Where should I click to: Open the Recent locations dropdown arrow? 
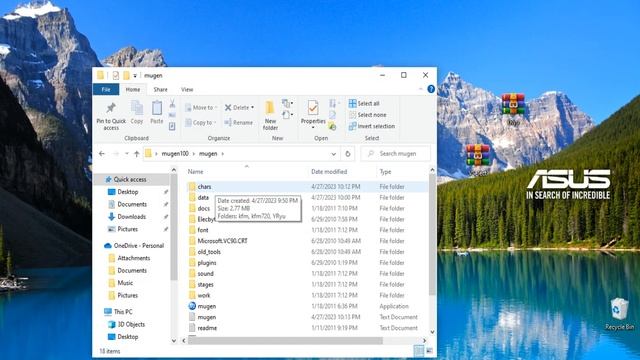[127, 154]
